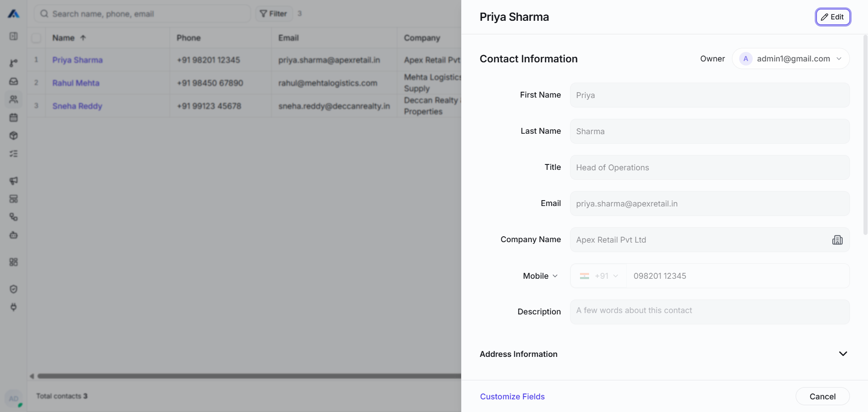This screenshot has height=412, width=868.
Task: Click the Edit button
Action: [833, 17]
